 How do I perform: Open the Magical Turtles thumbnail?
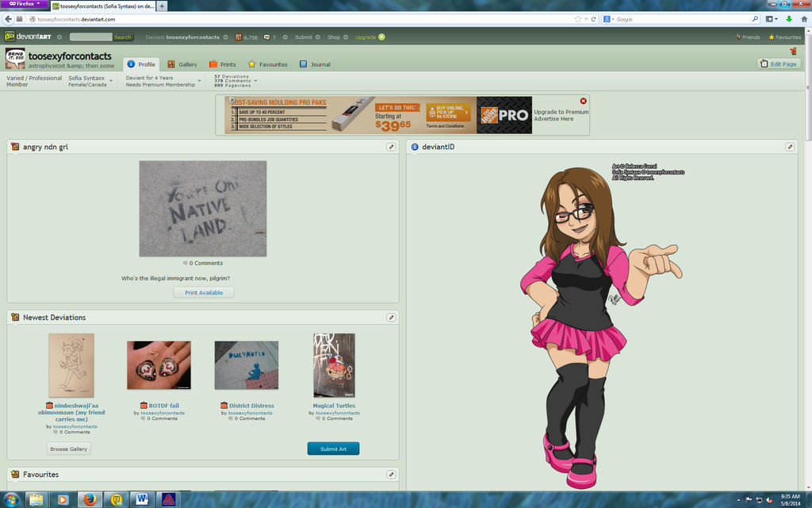(x=334, y=365)
